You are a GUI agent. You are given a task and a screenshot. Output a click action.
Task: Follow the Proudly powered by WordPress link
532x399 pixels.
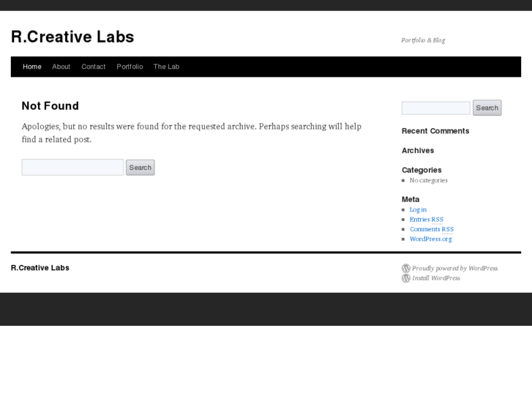coord(454,269)
